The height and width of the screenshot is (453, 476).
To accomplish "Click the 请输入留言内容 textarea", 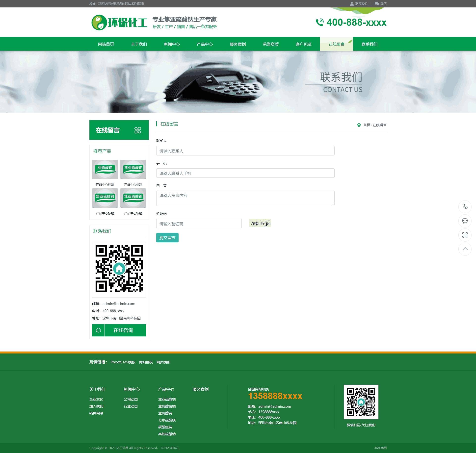I will tap(245, 198).
